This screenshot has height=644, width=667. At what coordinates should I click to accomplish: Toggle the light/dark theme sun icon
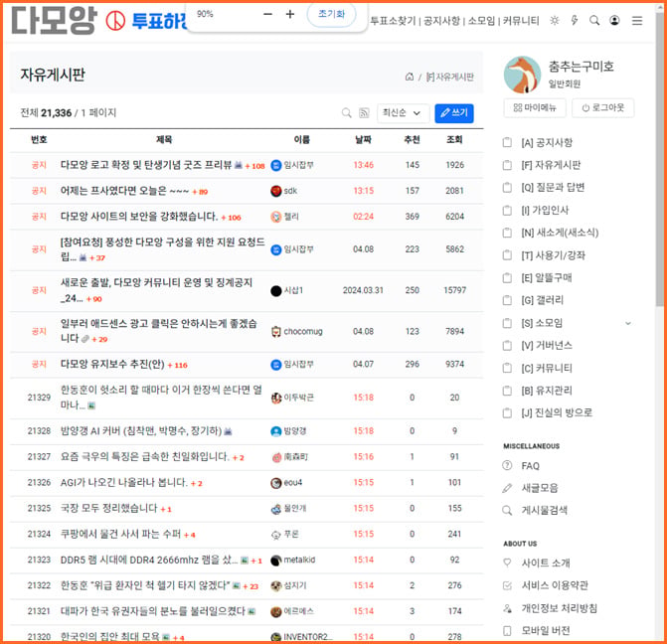point(554,21)
